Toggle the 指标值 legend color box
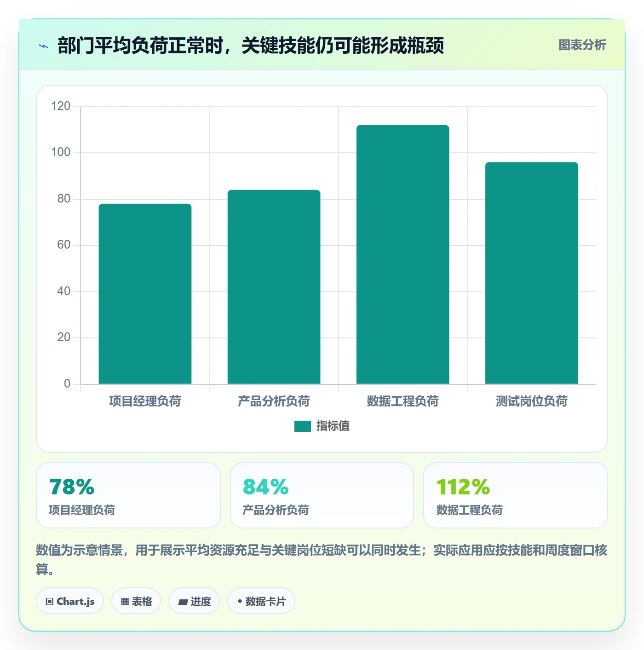This screenshot has width=644, height=650. point(303,426)
